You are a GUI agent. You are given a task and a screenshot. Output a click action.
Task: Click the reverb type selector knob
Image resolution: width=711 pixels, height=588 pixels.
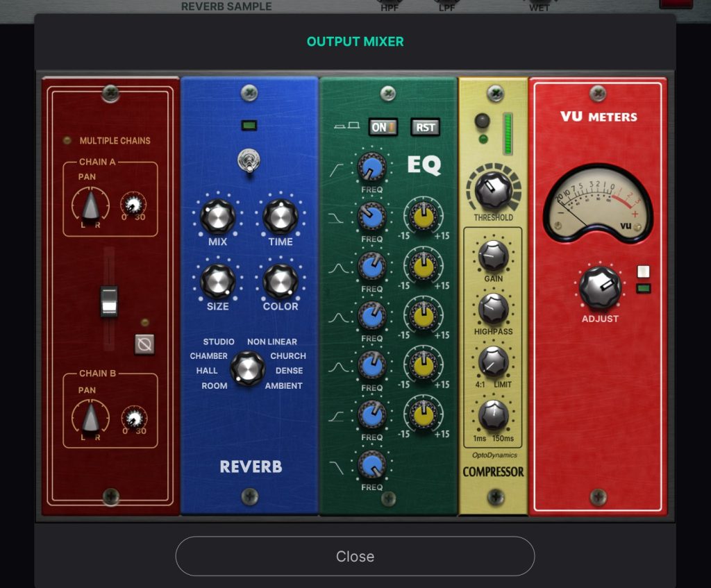point(246,367)
